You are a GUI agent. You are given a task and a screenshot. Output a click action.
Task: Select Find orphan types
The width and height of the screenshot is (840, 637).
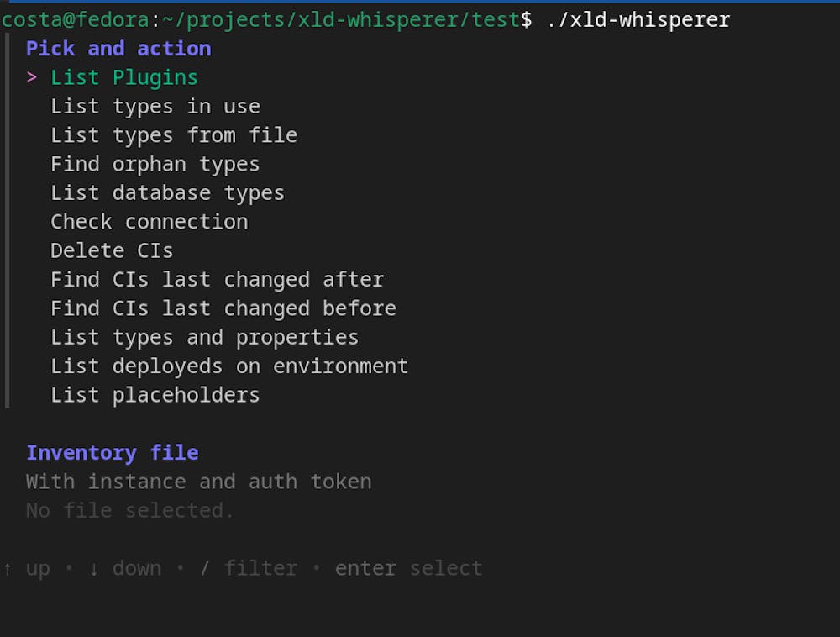pos(155,164)
